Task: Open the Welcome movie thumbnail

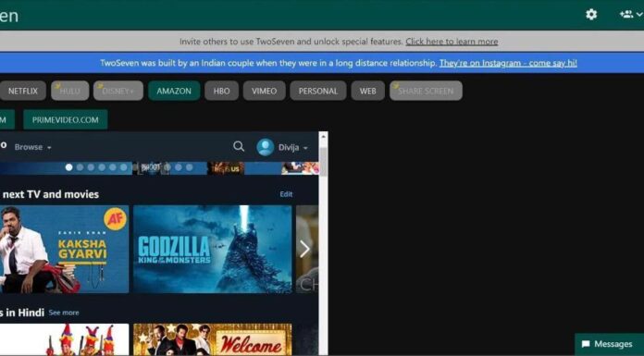Action: point(212,339)
